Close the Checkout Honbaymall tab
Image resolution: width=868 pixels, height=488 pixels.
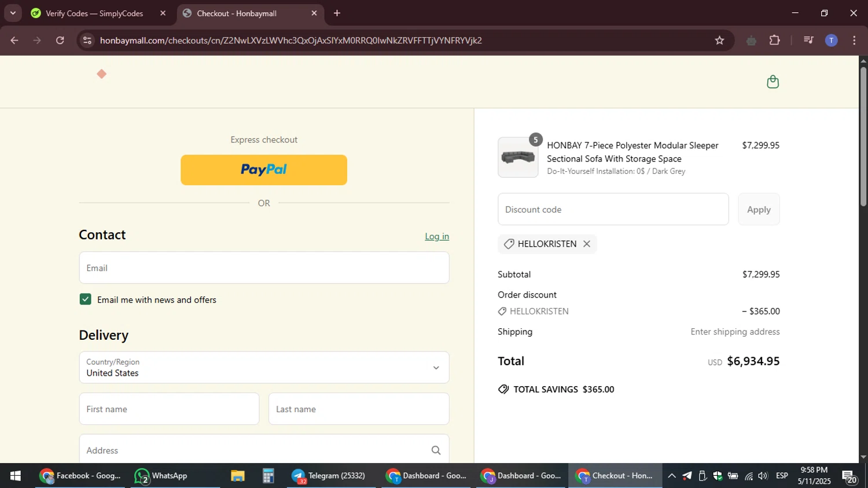click(314, 13)
